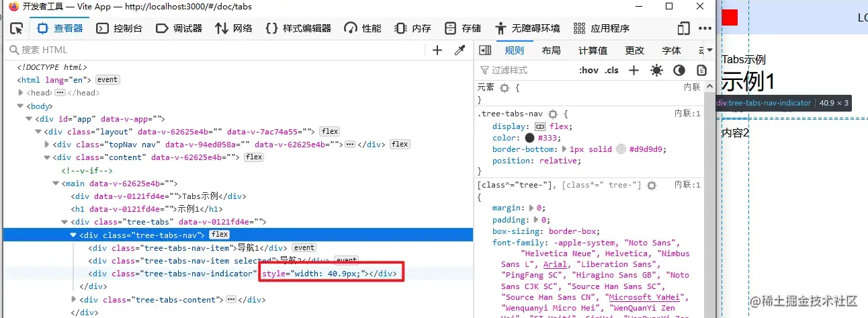Open color picker for #333 swatch
This screenshot has width=868, height=318.
530,138
